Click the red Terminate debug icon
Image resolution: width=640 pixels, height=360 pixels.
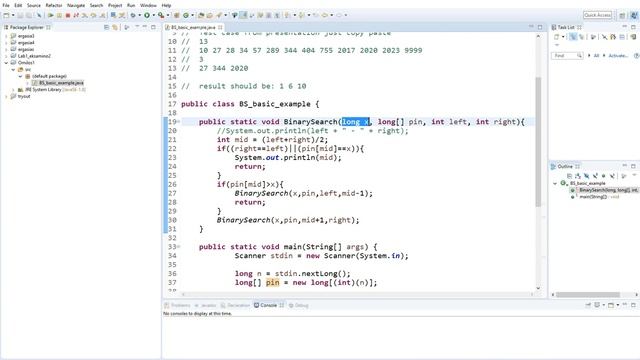[68, 15]
